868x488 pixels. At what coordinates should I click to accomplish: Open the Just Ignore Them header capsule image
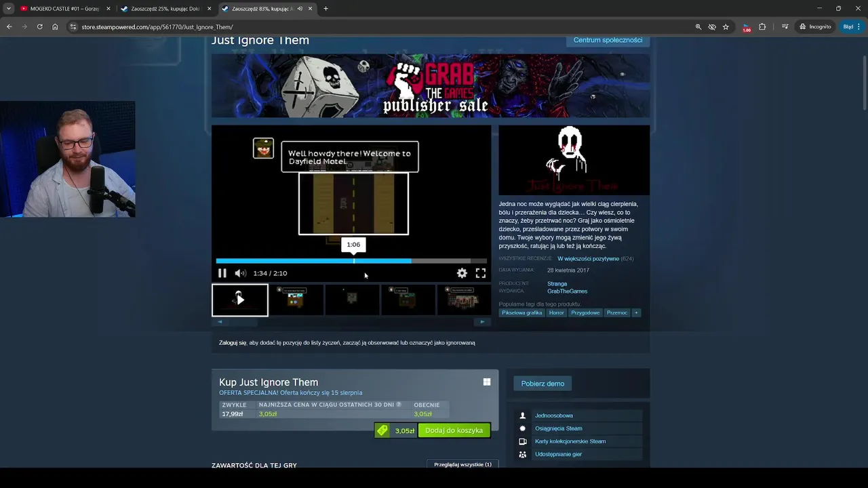[574, 160]
